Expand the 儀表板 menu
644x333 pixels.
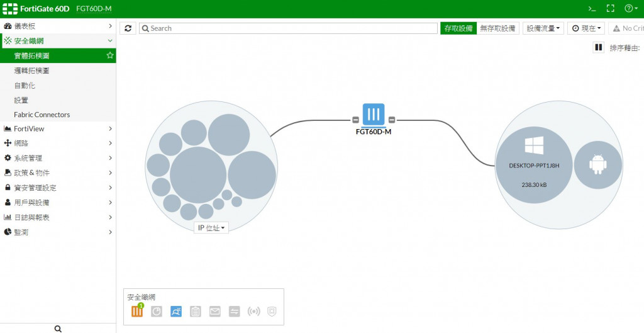pyautogui.click(x=58, y=26)
